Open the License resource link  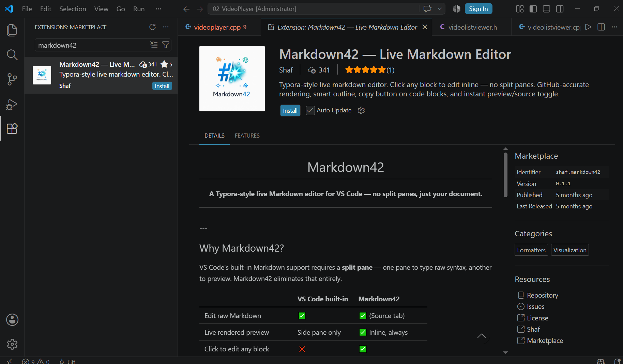[x=537, y=318]
